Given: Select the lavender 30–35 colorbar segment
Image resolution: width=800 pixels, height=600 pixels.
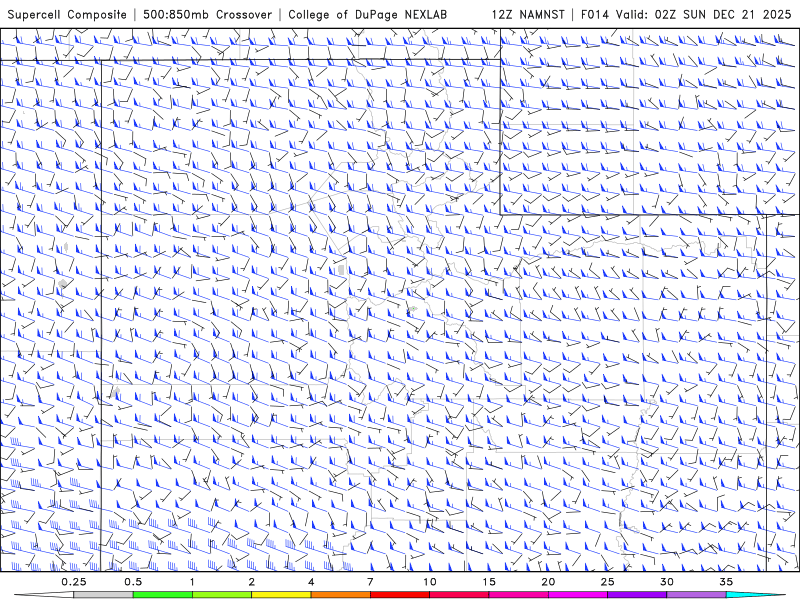Looking at the screenshot, I should tap(696, 595).
